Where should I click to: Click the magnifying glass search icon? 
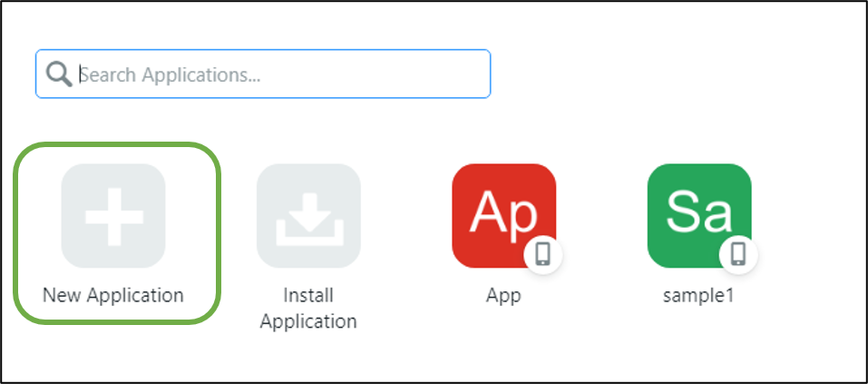[59, 74]
